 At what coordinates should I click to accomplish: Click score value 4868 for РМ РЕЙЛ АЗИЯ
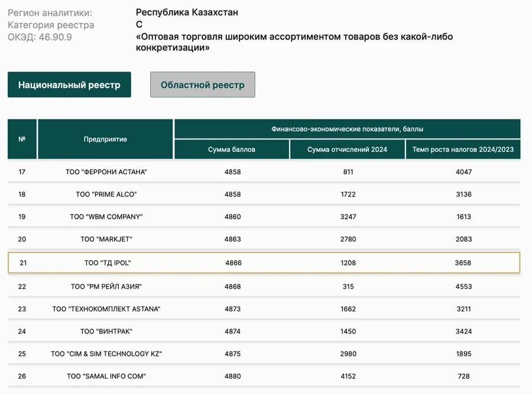233,286
